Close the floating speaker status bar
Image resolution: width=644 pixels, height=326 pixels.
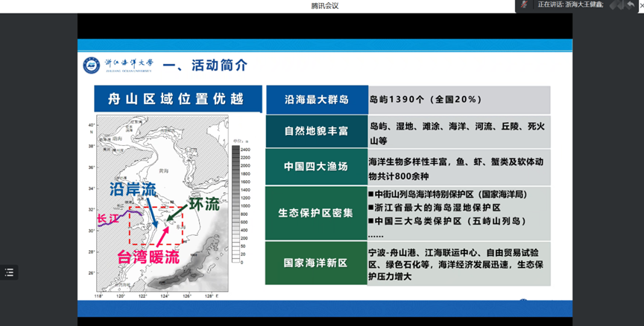pyautogui.click(x=641, y=4)
